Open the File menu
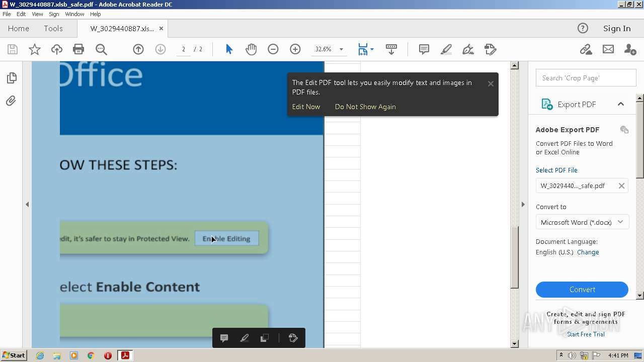 7,14
